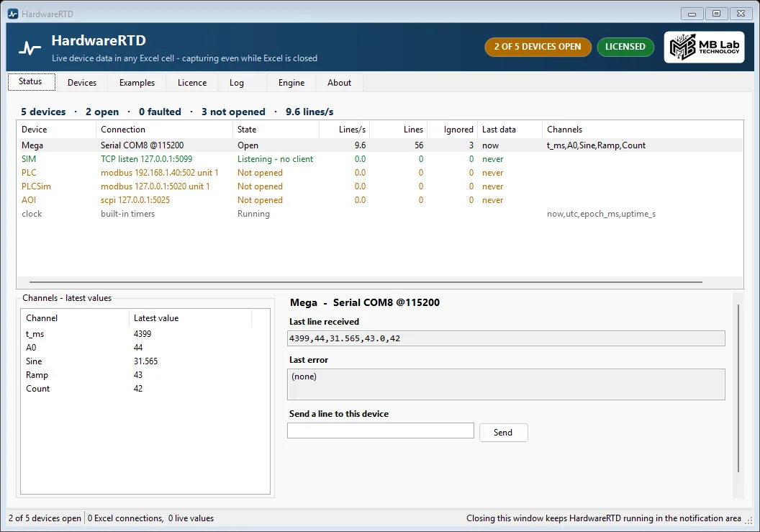
Task: Click the State column header
Action: point(276,130)
